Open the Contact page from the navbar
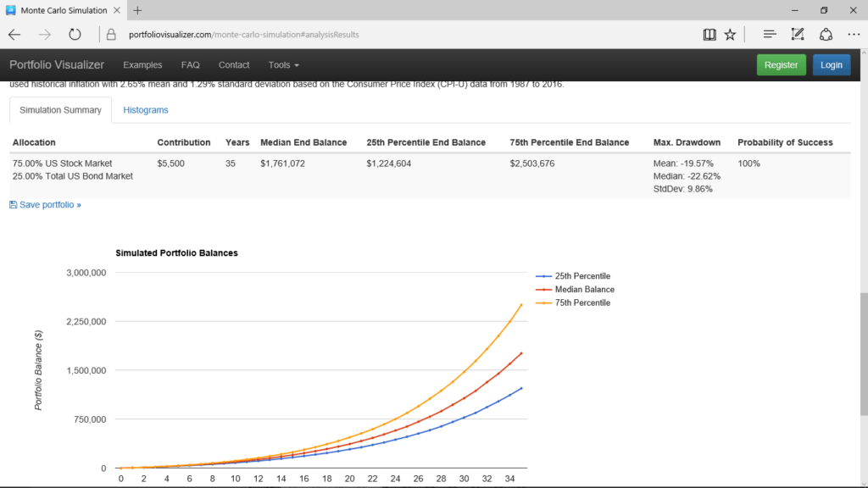The image size is (868, 488). click(x=234, y=64)
